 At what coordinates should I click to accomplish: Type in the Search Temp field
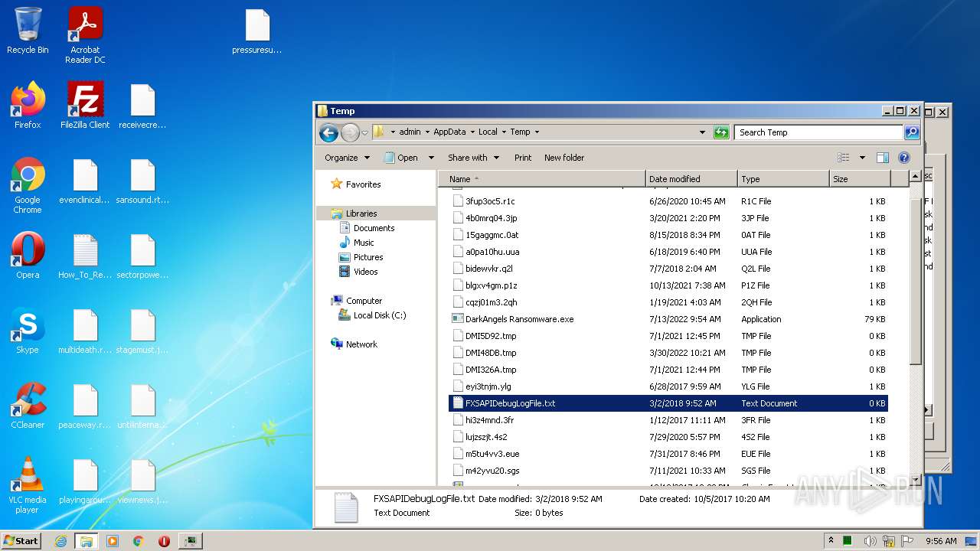tap(818, 132)
